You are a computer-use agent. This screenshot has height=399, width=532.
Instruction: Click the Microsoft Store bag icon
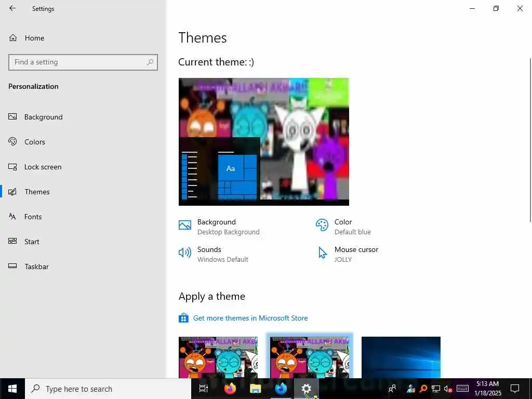click(183, 318)
